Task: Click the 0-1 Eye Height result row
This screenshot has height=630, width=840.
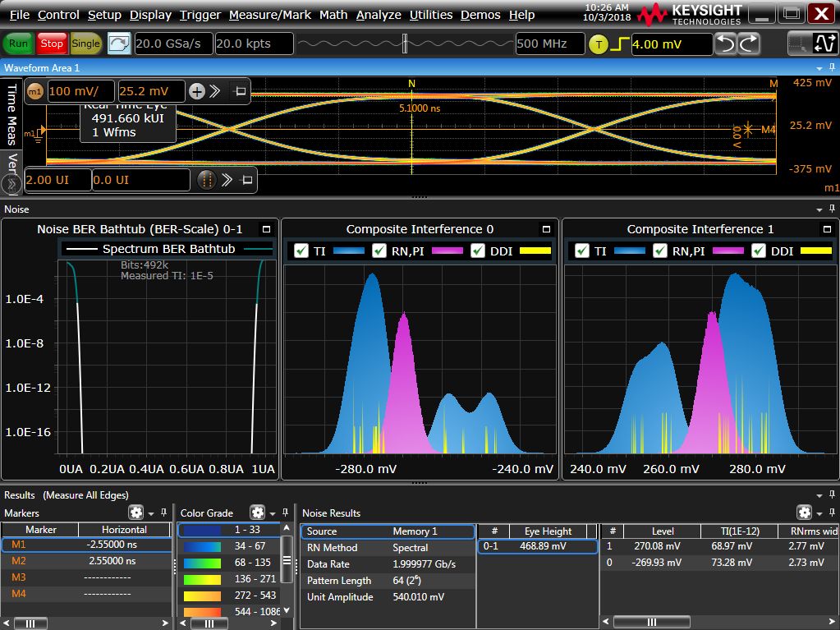Action: pos(537,545)
